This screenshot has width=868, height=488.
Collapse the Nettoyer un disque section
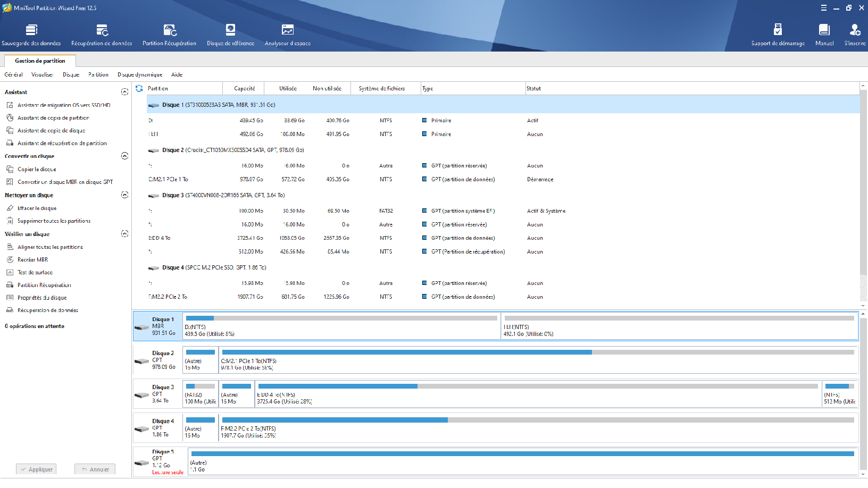point(124,195)
